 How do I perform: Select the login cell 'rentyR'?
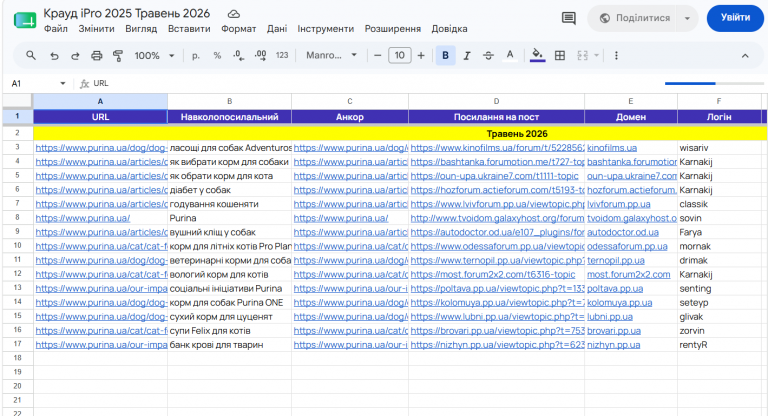719,344
